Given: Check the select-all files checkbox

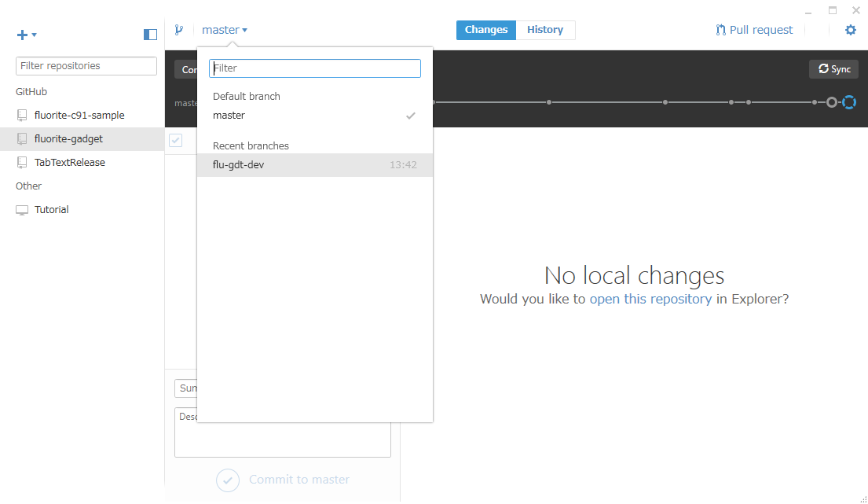Looking at the screenshot, I should pos(175,140).
